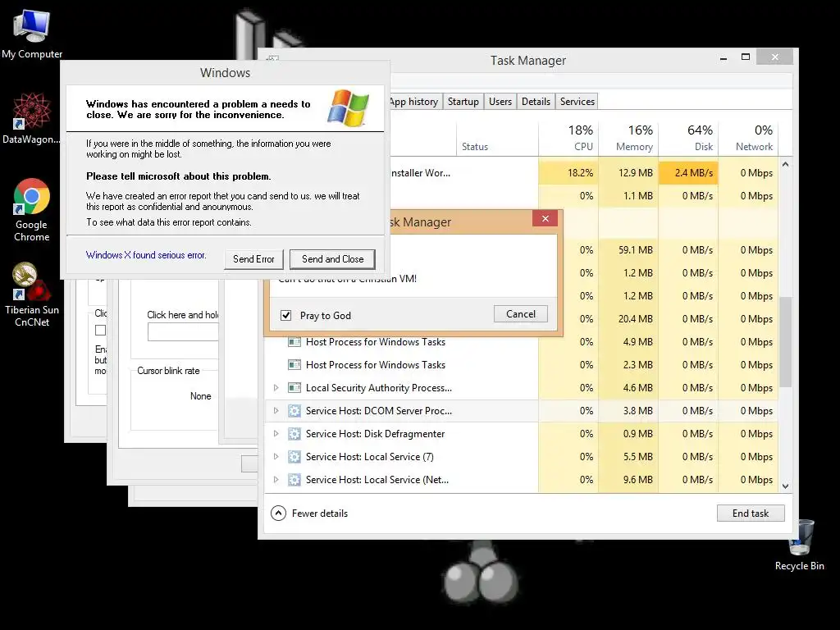Click the Send and Close button
This screenshot has width=840, height=630.
coord(332,259)
